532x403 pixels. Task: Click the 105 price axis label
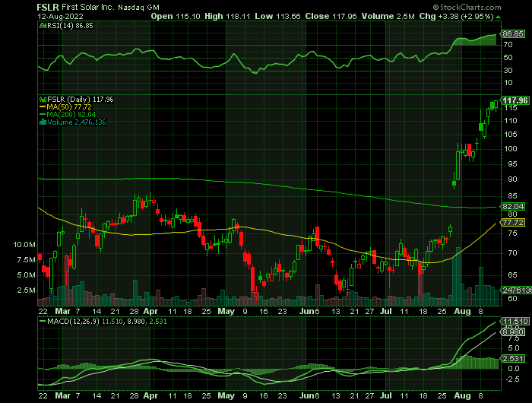(x=510, y=135)
